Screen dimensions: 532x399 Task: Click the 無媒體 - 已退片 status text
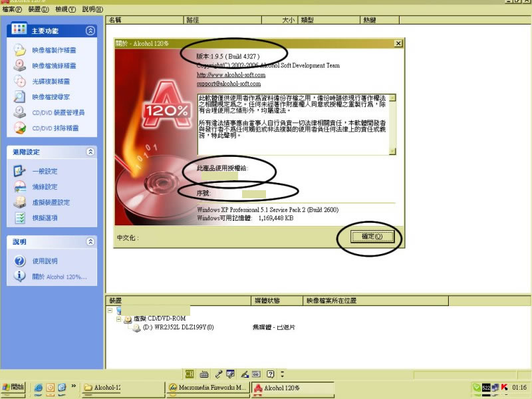(x=274, y=327)
